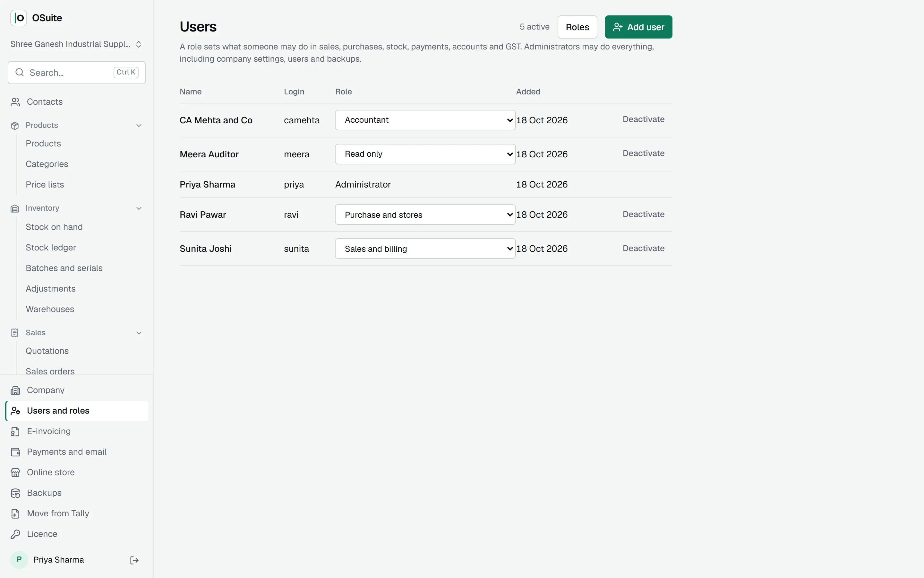Collapse the Inventory sidebar section
Image resolution: width=924 pixels, height=578 pixels.
[139, 208]
